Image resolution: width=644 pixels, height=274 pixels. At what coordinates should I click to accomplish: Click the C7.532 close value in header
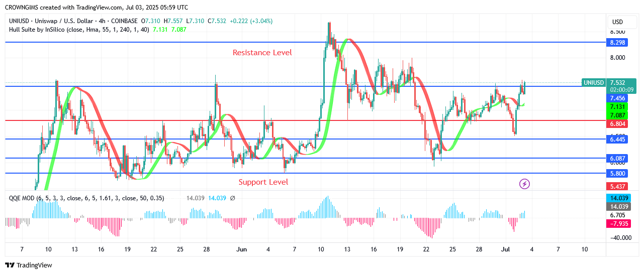(217, 21)
